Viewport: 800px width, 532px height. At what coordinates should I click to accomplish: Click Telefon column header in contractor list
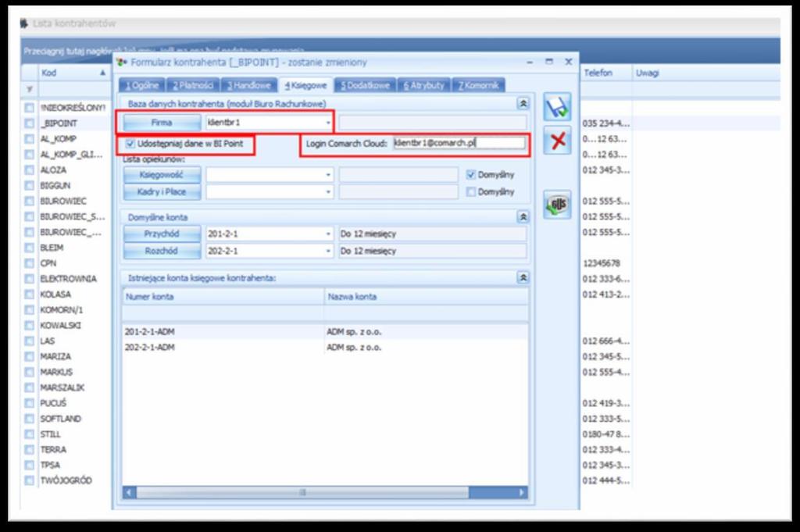click(605, 73)
